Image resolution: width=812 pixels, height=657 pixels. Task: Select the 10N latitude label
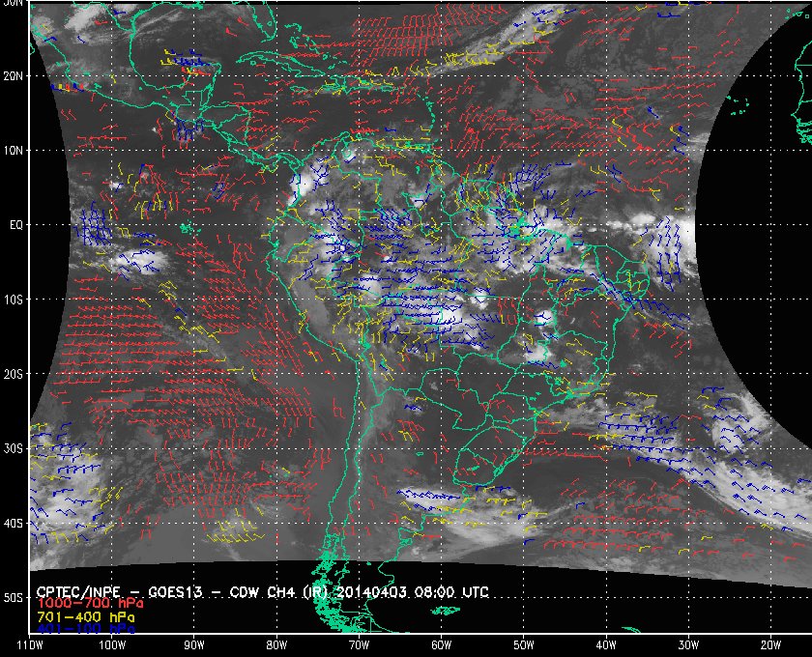point(13,151)
